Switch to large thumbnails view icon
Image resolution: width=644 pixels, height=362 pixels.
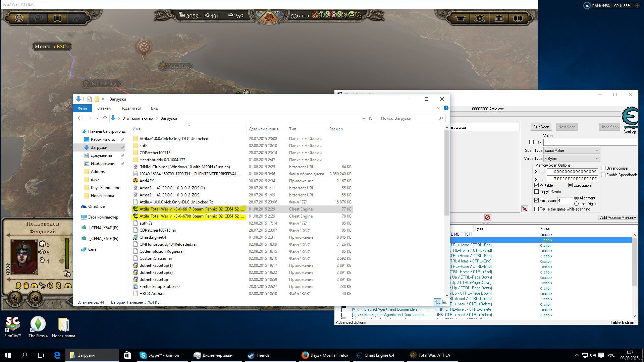point(444,302)
